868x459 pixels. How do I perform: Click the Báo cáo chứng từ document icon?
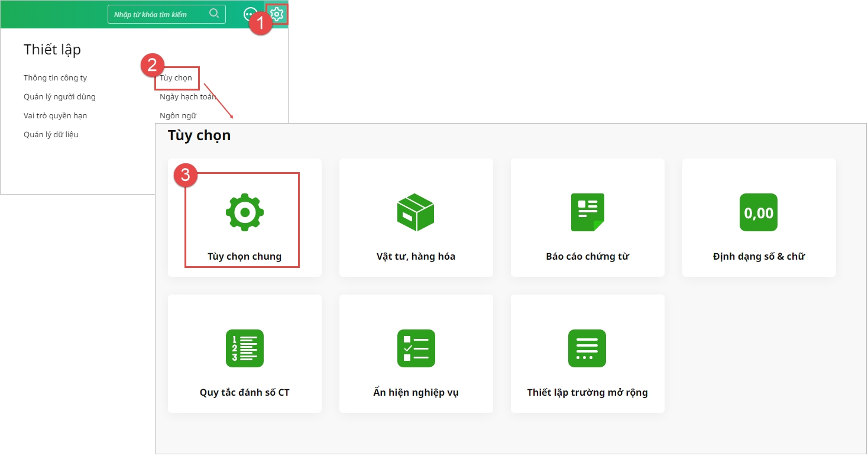587,212
